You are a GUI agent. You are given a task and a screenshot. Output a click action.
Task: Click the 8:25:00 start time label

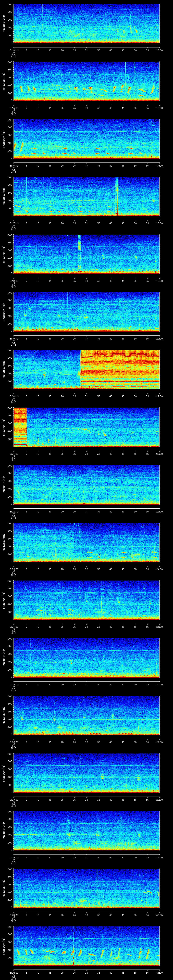point(14,684)
